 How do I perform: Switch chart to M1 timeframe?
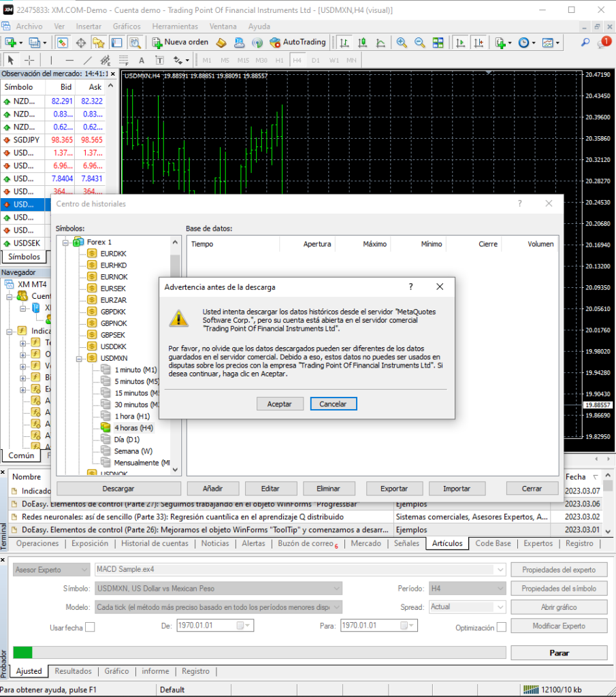tap(207, 61)
